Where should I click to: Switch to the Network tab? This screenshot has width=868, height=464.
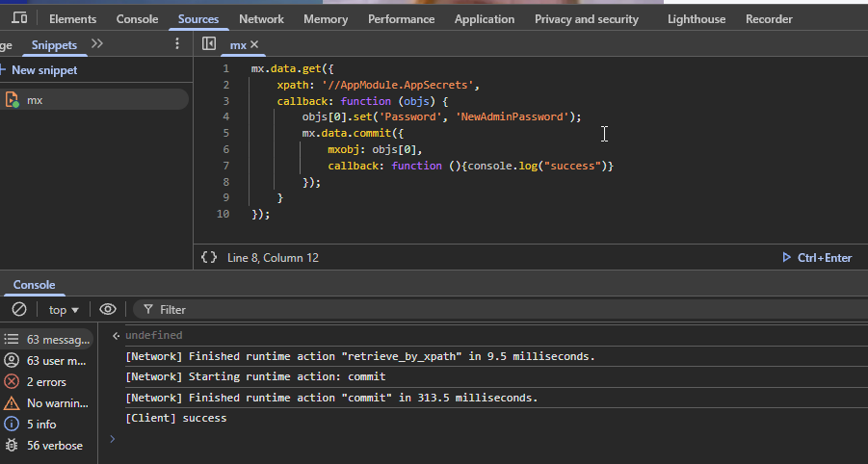[x=261, y=19]
